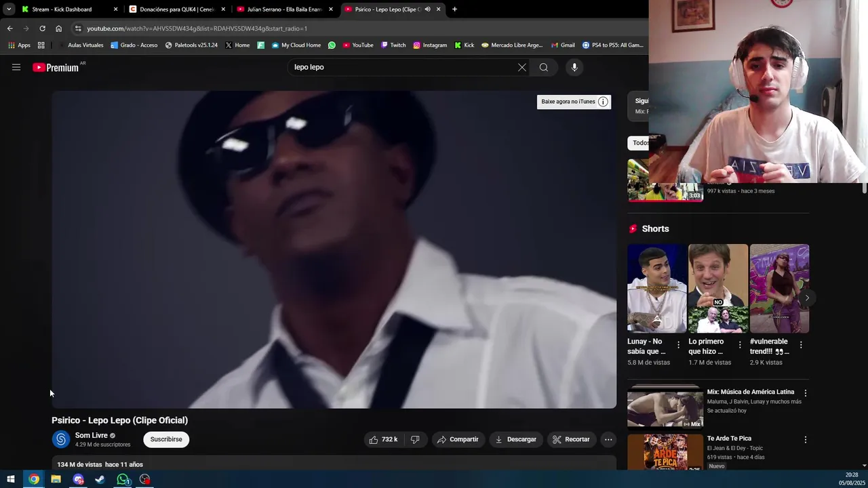Switch to 'Donaciones para QUK4' tab
The width and height of the screenshot is (868, 488).
tap(177, 9)
